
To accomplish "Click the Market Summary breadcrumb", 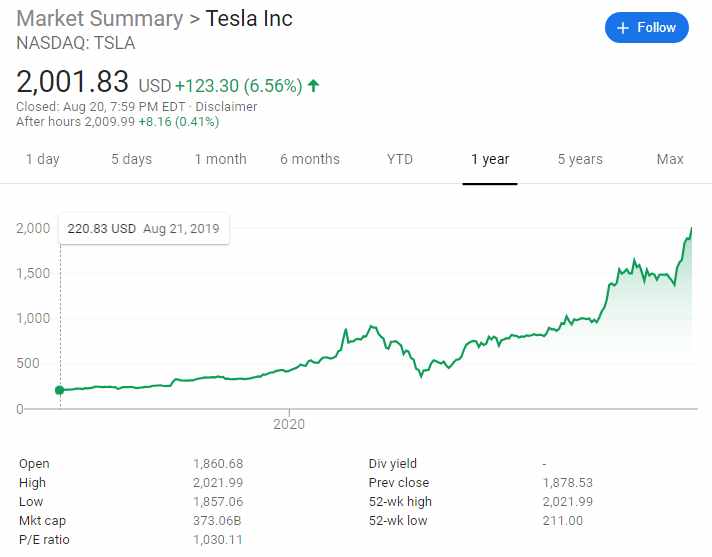I will pyautogui.click(x=100, y=19).
